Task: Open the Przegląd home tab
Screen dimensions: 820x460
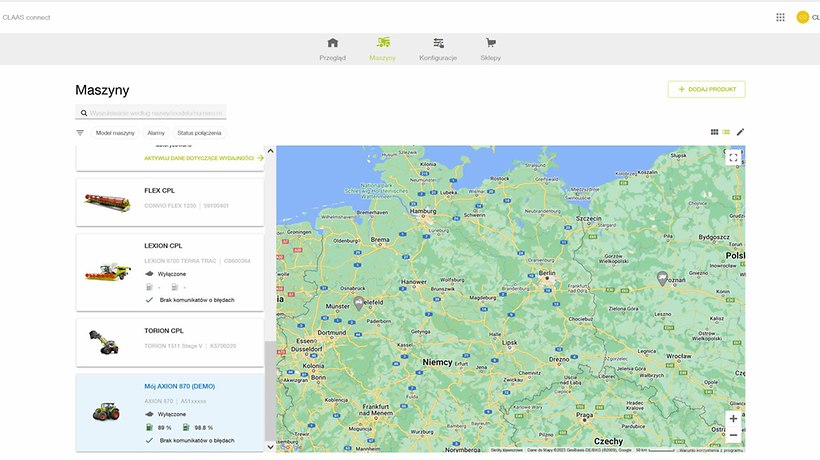Action: (333, 49)
